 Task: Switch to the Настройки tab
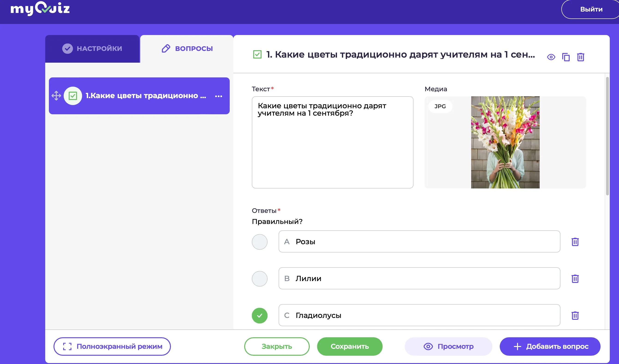click(x=92, y=49)
